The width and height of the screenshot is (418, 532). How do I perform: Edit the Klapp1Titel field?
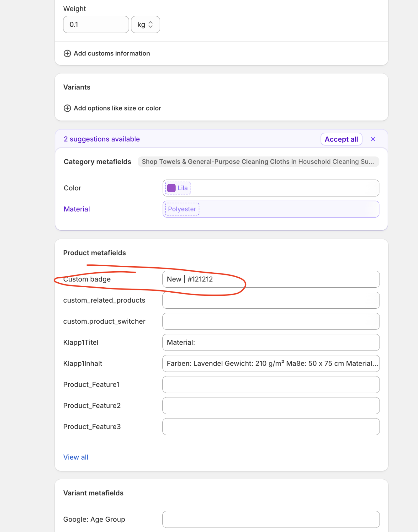[x=271, y=342]
